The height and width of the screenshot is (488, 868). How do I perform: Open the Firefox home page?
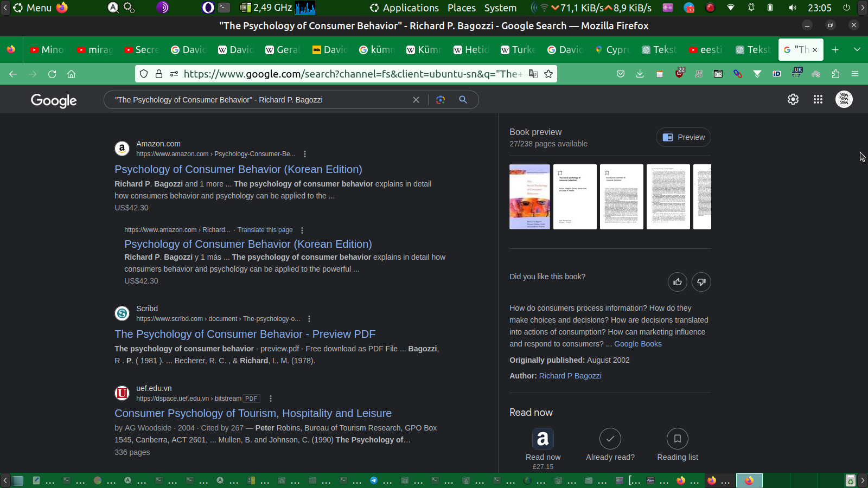[71, 74]
